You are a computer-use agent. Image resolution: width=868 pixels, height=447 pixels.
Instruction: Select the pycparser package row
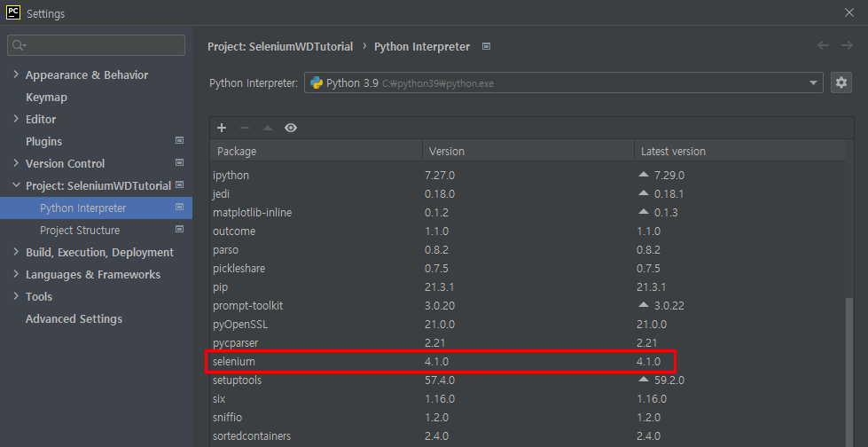[528, 343]
